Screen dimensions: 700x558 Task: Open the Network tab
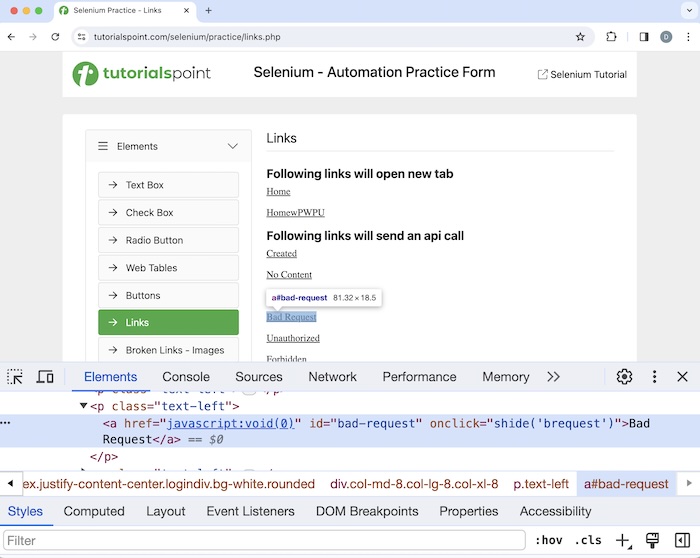pyautogui.click(x=332, y=377)
